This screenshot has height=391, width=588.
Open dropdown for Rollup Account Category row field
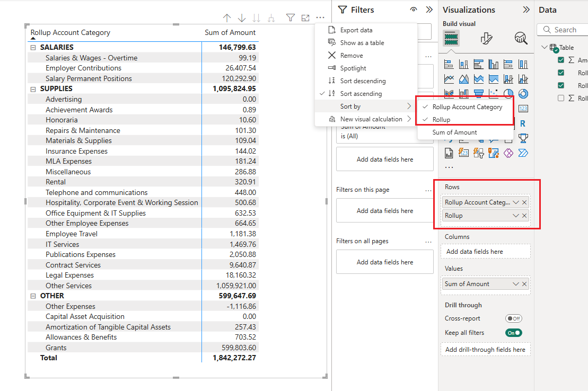(516, 202)
